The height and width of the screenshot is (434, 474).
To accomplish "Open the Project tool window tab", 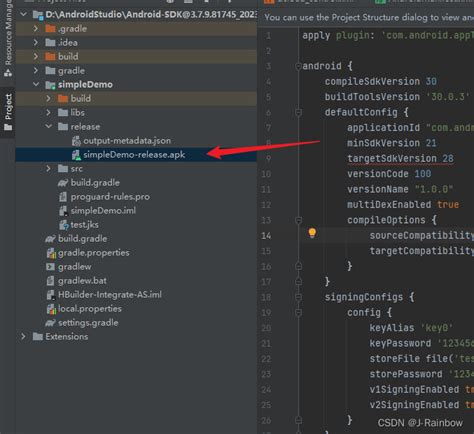I will tap(8, 112).
